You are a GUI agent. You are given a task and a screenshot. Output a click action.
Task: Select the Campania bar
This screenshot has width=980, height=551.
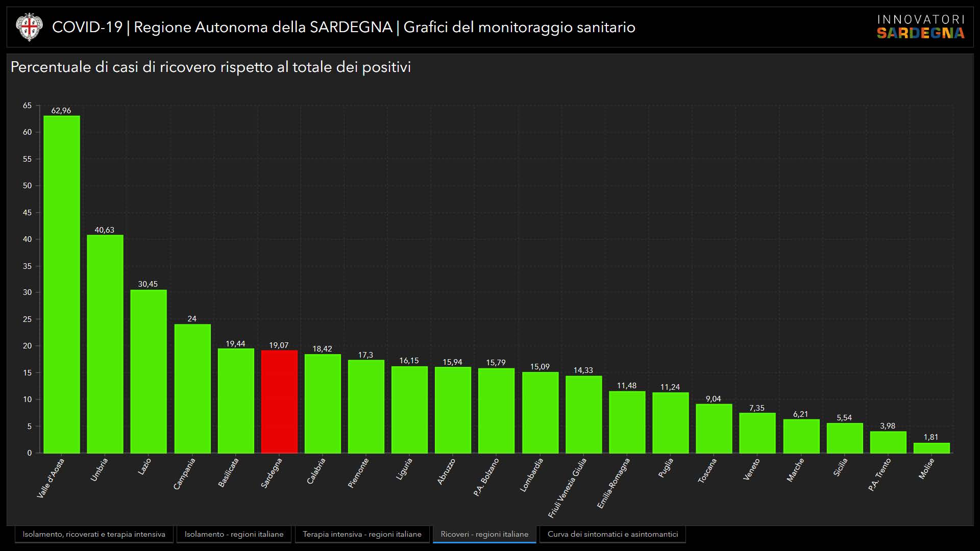[x=192, y=389]
